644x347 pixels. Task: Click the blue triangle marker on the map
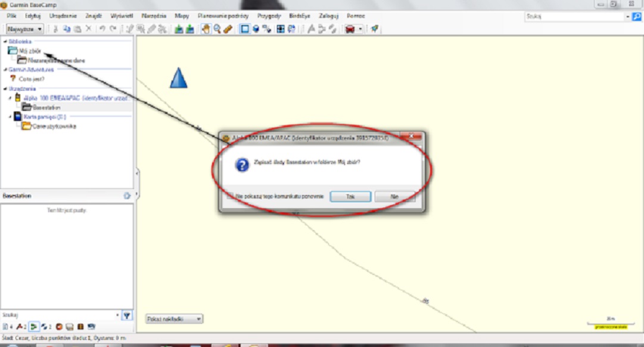[179, 78]
